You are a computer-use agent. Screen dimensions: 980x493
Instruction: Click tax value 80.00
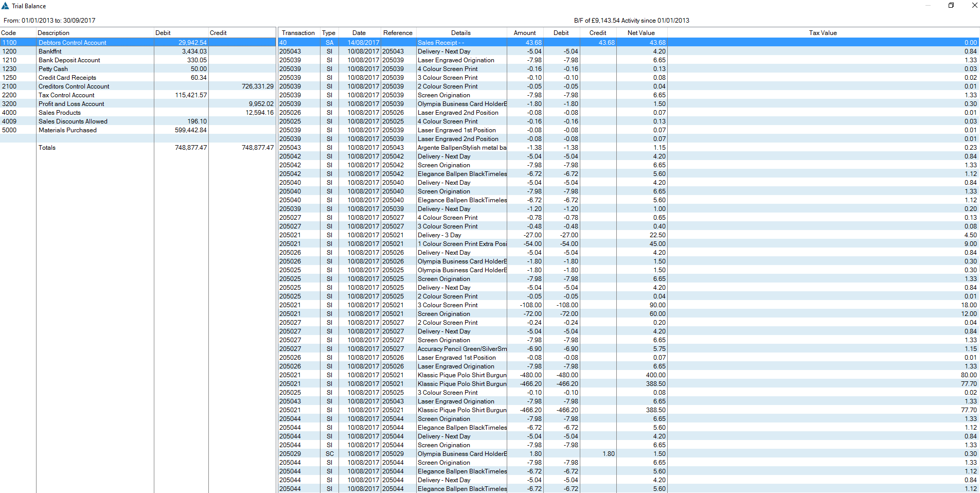coord(969,375)
